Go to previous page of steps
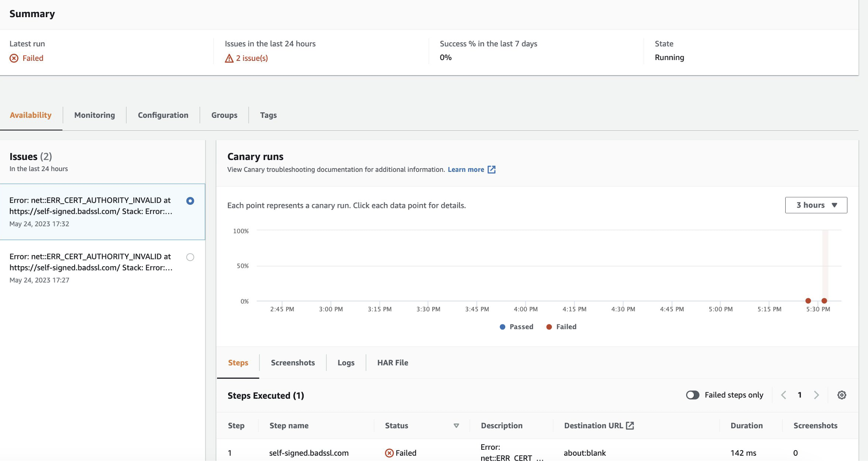This screenshot has width=868, height=463. [784, 395]
